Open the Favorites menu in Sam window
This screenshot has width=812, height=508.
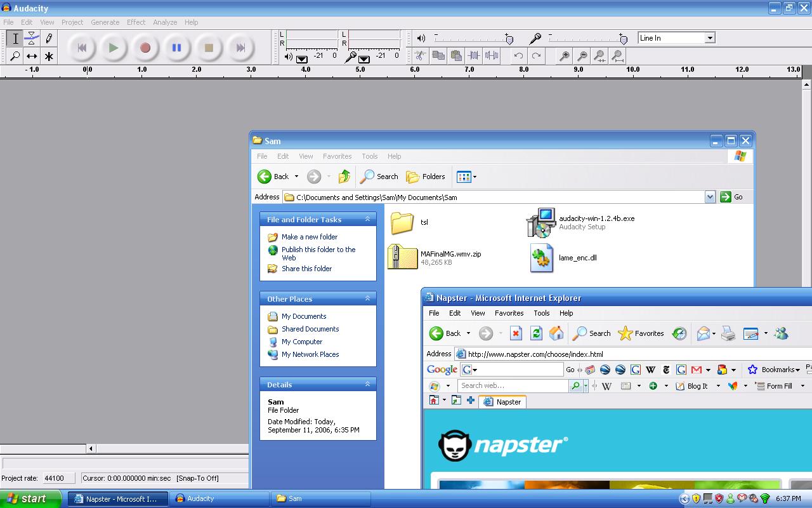[337, 156]
